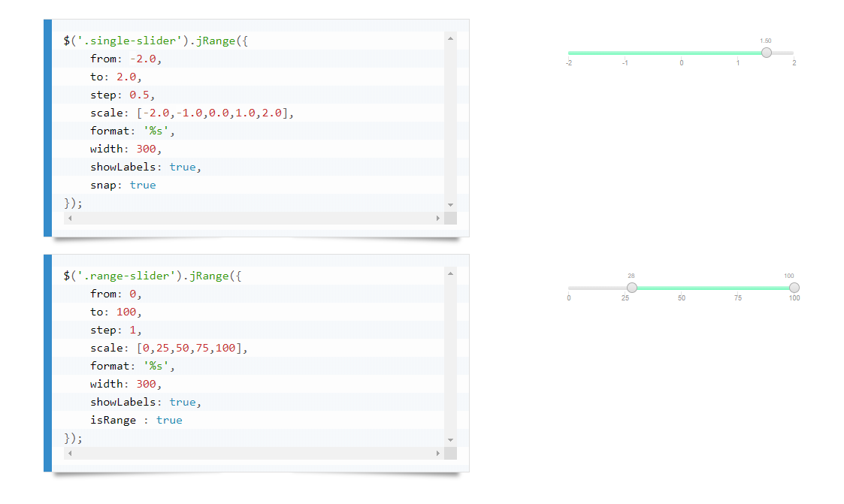
Task: Click the 75 scale label on the range slider
Action: point(738,298)
